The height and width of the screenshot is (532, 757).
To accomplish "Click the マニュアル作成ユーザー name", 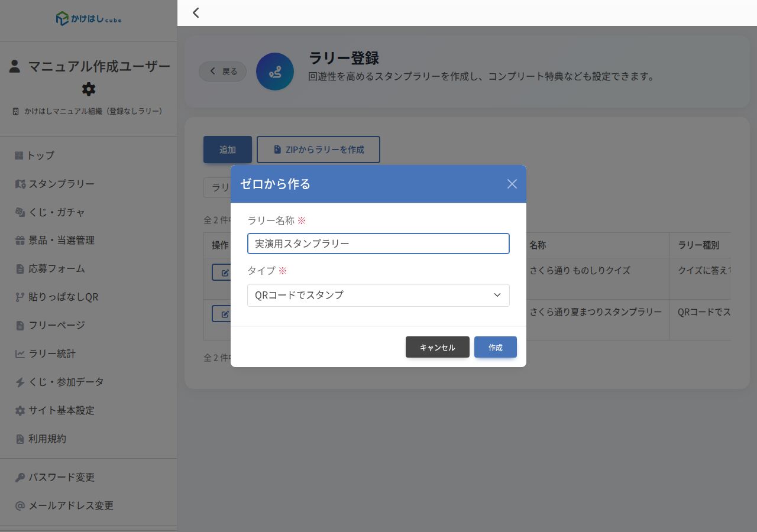I will [99, 66].
